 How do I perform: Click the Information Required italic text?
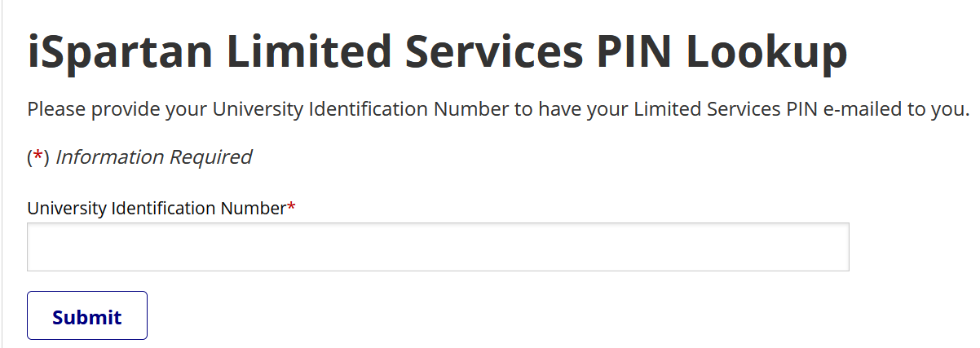pyautogui.click(x=153, y=157)
